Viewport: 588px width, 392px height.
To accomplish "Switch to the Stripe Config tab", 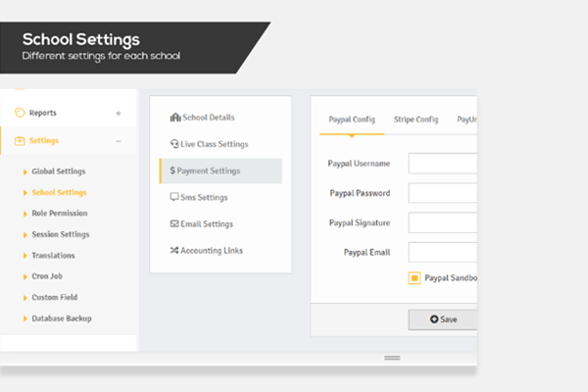I will pyautogui.click(x=416, y=119).
